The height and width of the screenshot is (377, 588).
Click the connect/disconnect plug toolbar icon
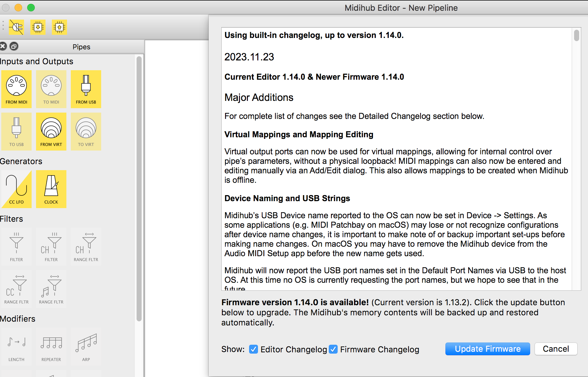point(16,27)
